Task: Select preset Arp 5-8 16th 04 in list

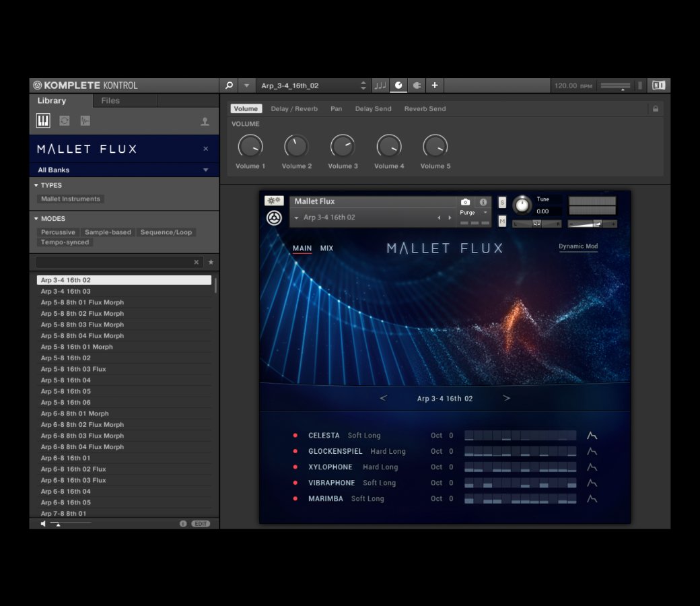Action: [x=66, y=380]
